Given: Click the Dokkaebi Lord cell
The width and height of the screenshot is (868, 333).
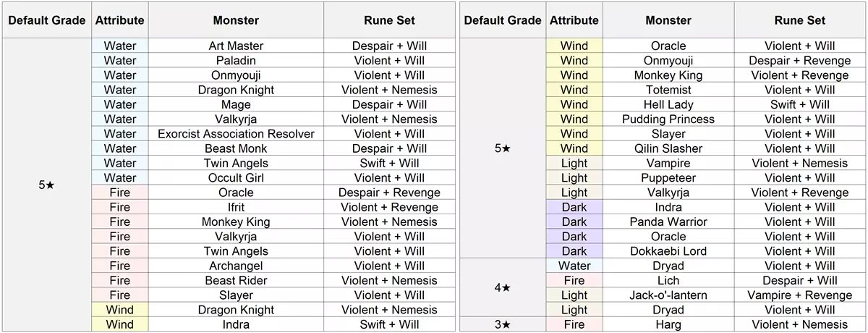Looking at the screenshot, I should 668,251.
